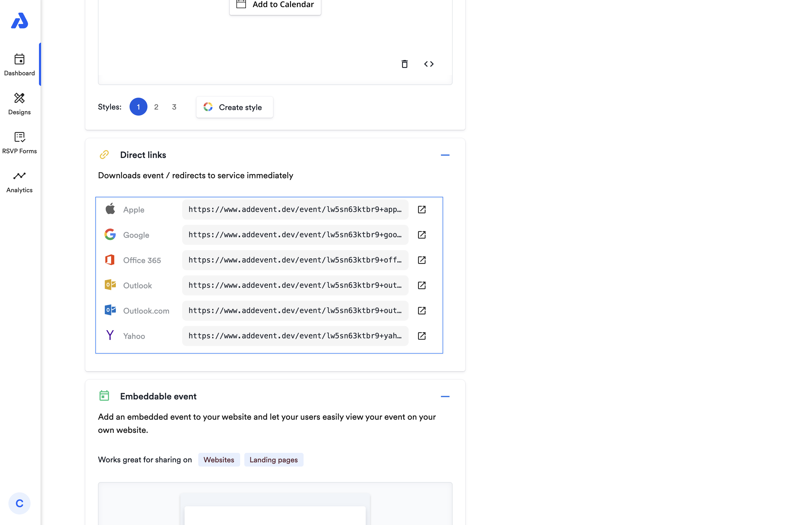Collapse the Direct links section
Viewport: 812px width, 525px height.
[x=445, y=155]
